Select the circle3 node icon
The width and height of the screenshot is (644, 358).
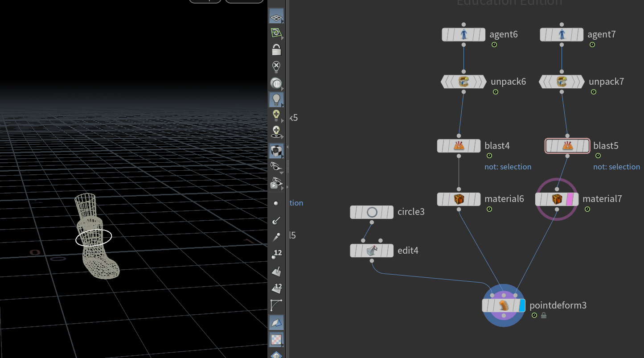pyautogui.click(x=372, y=212)
